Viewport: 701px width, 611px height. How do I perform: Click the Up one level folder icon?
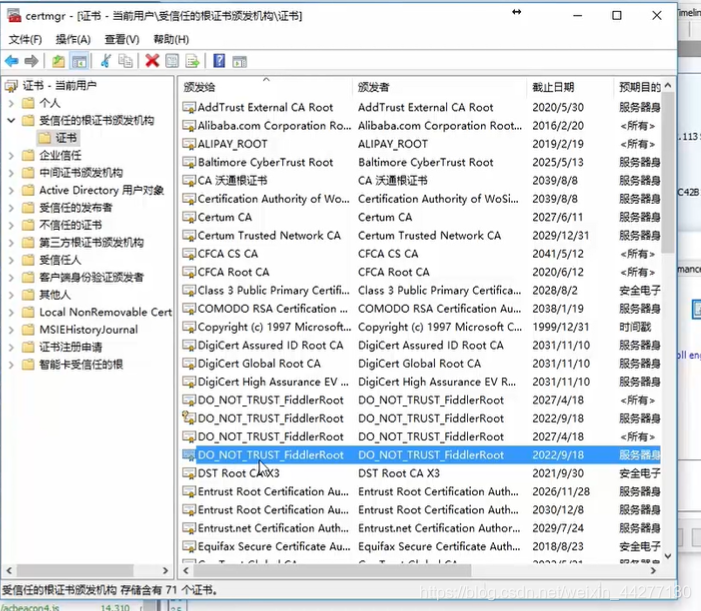click(58, 61)
